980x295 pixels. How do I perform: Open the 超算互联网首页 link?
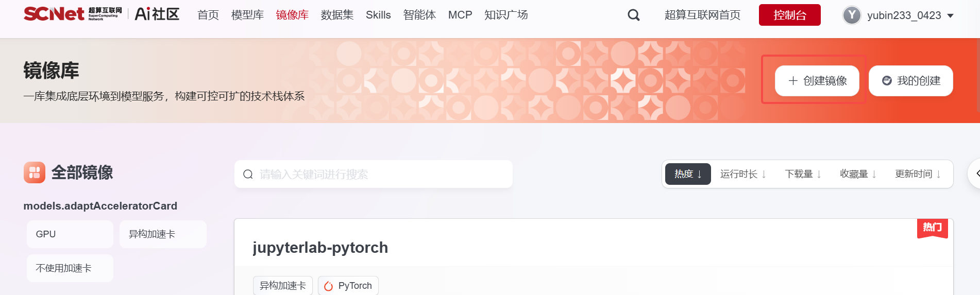[702, 15]
